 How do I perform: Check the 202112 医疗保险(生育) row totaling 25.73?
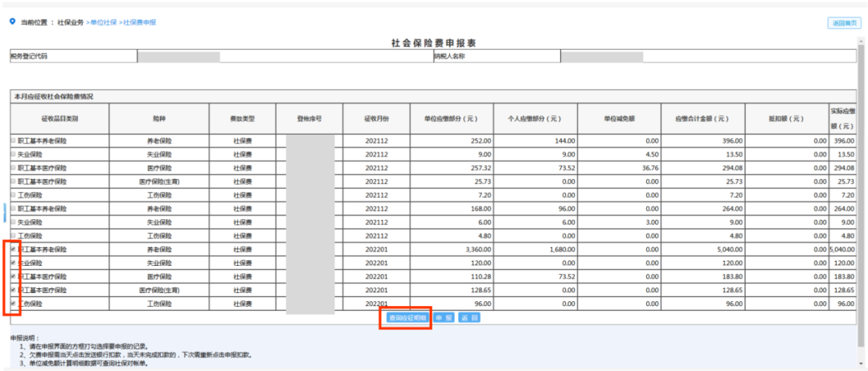click(14, 181)
